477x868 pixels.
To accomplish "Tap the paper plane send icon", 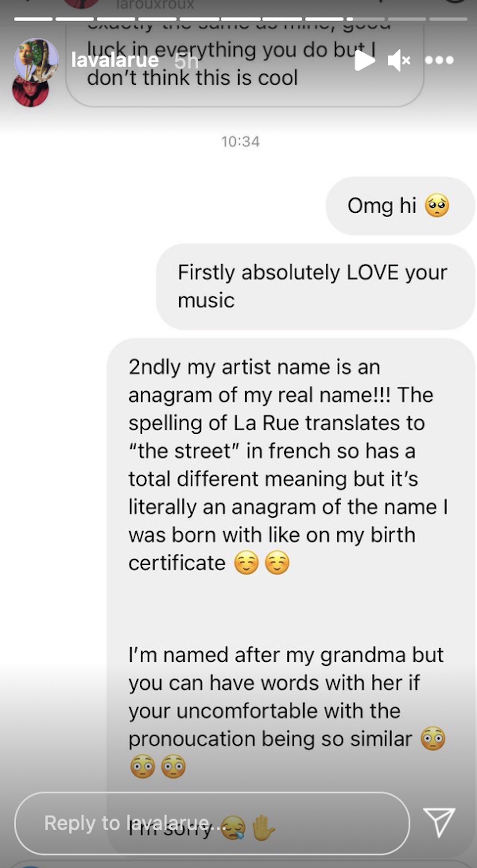I will tap(439, 823).
